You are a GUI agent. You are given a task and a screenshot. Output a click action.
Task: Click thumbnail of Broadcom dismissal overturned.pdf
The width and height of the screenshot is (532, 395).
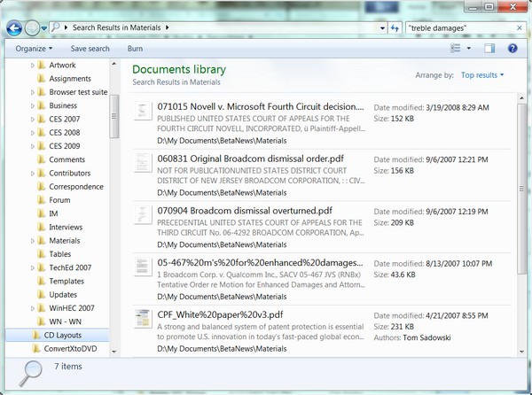coord(143,214)
